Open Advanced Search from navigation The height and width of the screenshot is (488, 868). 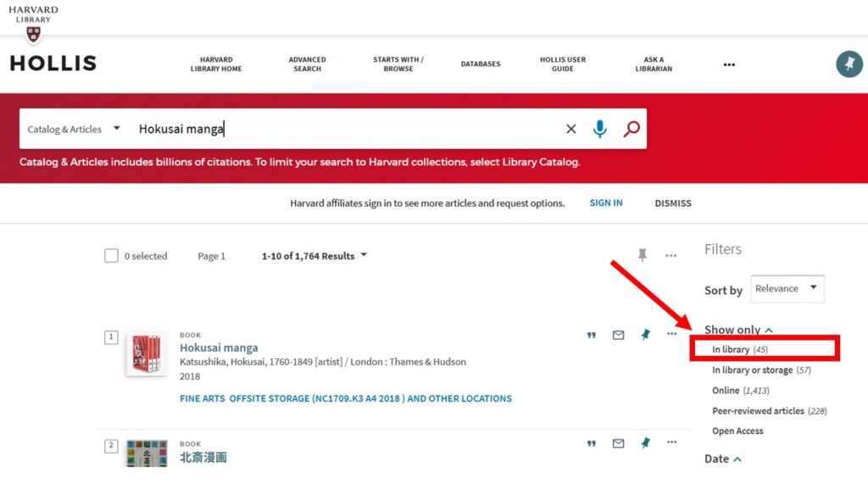307,64
